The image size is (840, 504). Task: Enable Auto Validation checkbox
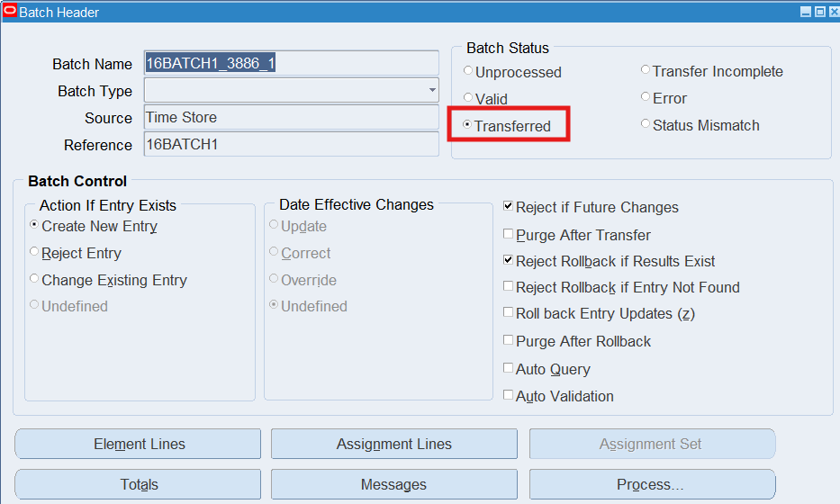508,395
